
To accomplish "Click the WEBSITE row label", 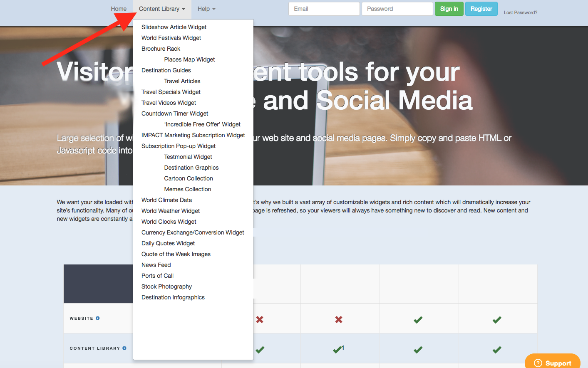I will 82,318.
